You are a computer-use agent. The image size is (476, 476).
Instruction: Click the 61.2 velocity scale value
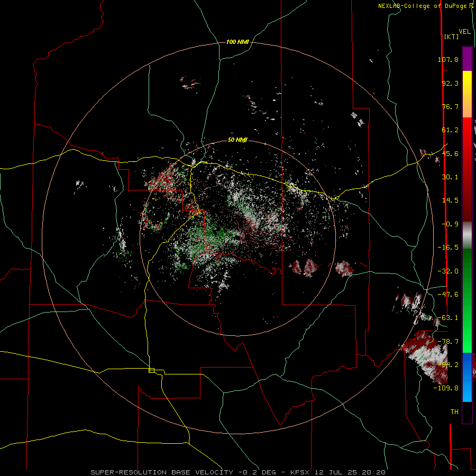450,130
